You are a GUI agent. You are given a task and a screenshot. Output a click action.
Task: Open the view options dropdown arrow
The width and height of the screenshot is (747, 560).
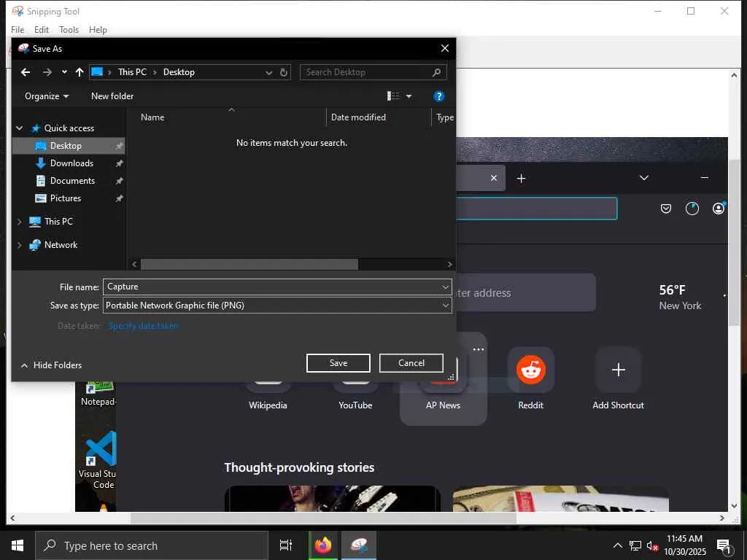pos(409,96)
